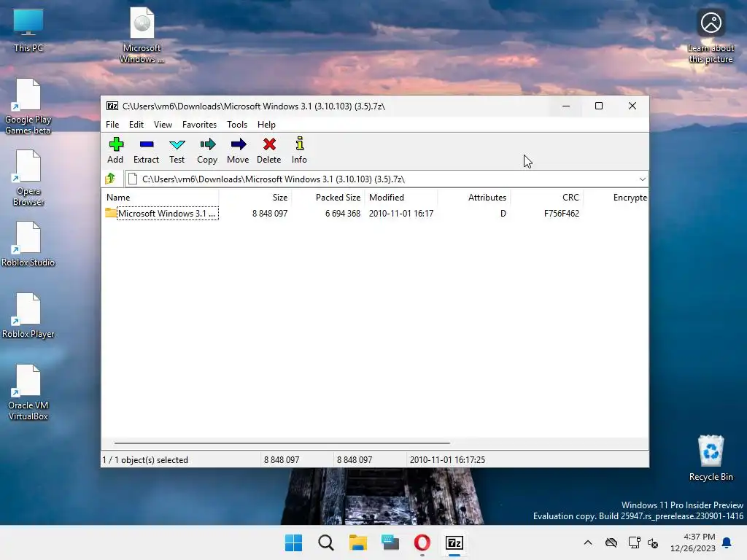Open taskbar Search icon
The height and width of the screenshot is (560, 747).
click(x=326, y=542)
